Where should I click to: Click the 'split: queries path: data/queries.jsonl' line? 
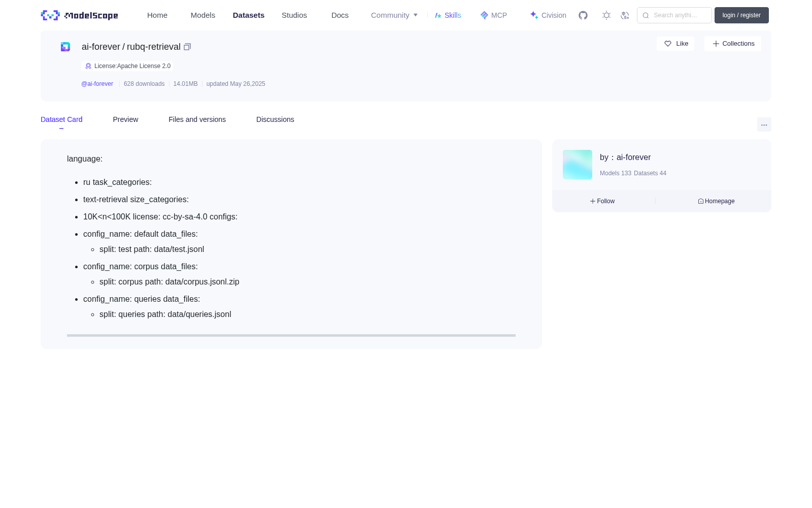coord(165,314)
